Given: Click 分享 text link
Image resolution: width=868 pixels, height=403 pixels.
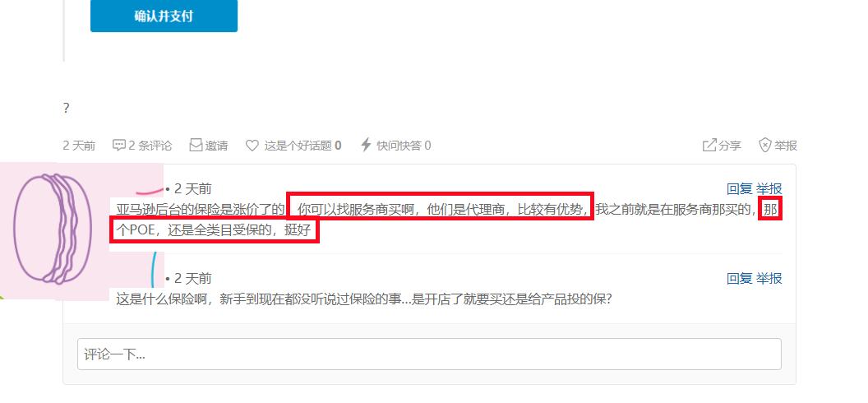Looking at the screenshot, I should click(x=730, y=146).
